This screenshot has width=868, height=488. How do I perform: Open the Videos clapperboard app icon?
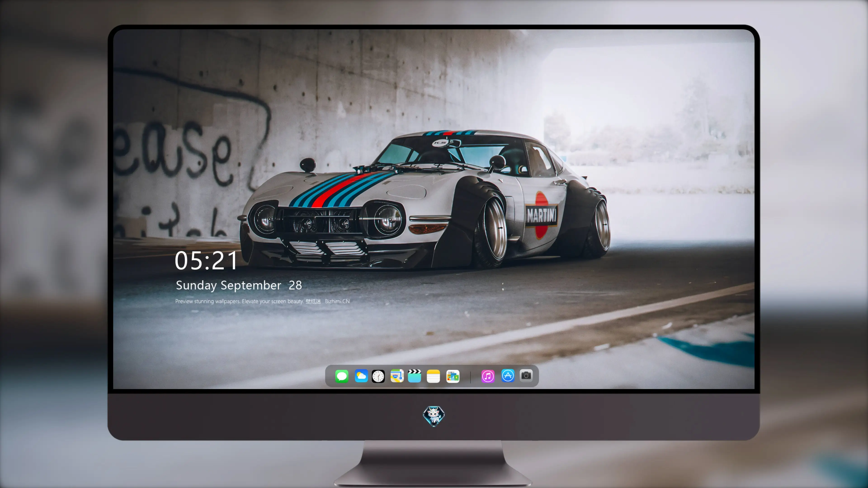coord(415,376)
